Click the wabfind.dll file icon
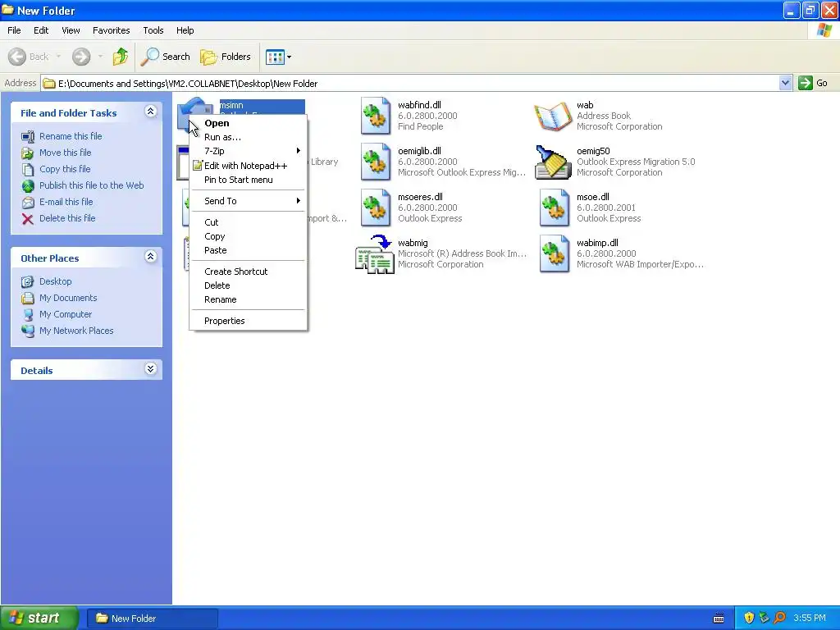 [376, 116]
